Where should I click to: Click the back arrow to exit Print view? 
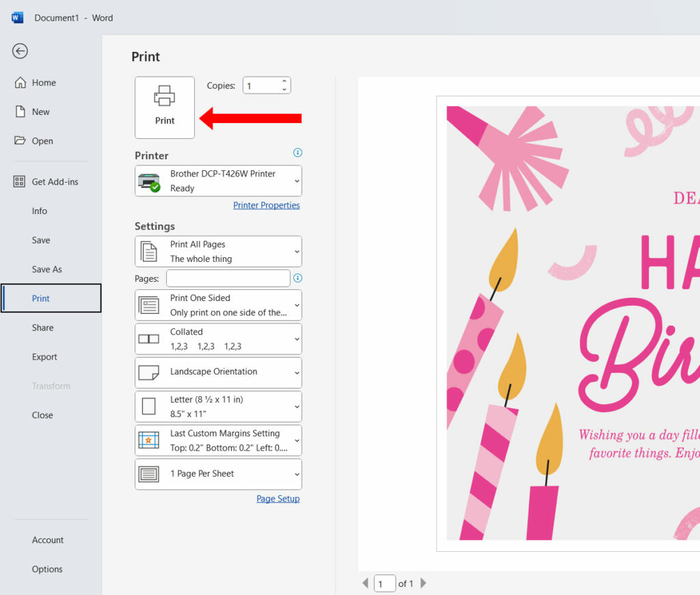coord(20,51)
